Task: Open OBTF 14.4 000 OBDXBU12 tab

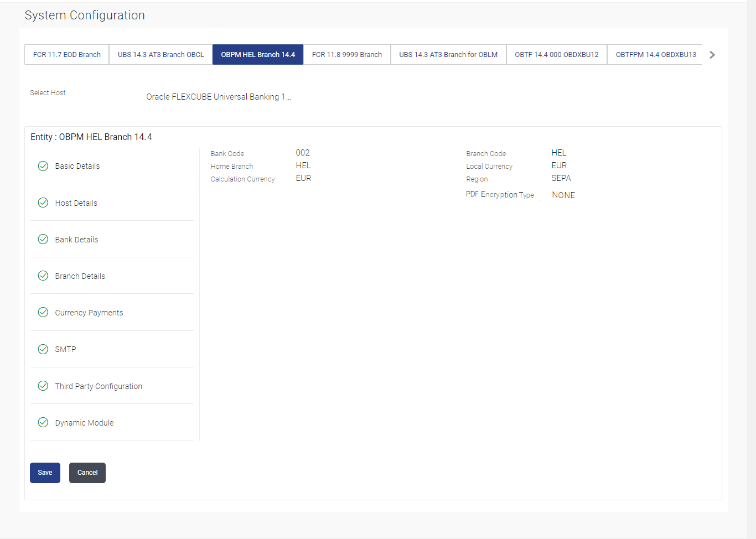Action: (557, 55)
